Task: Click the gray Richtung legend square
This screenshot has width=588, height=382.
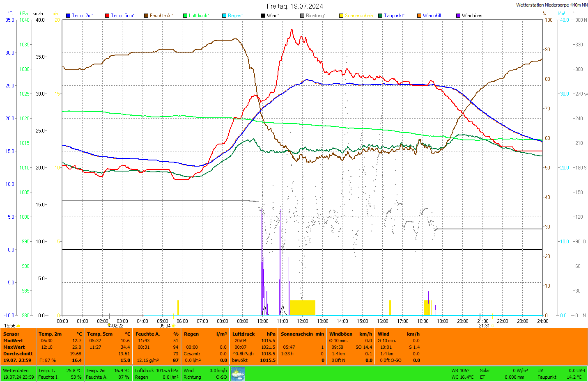Action: click(x=302, y=16)
